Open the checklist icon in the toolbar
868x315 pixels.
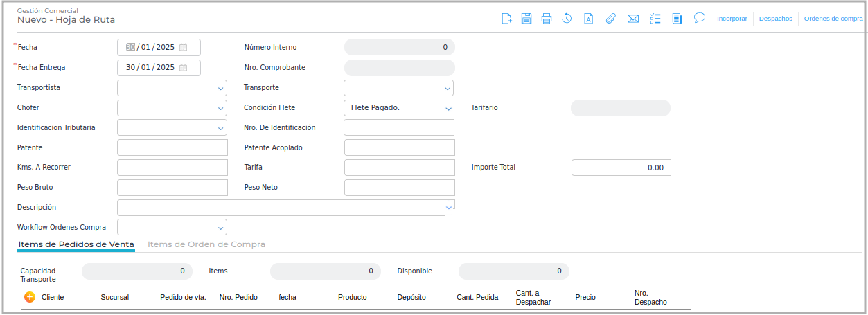[x=656, y=19]
